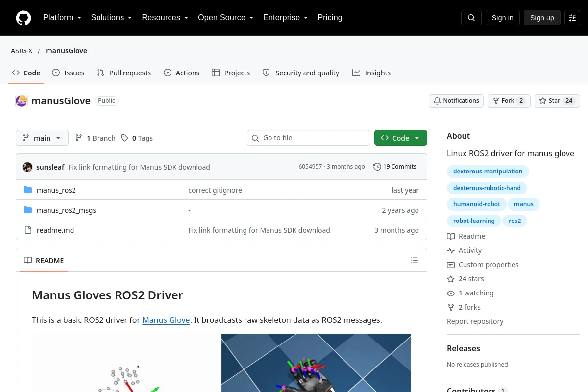Click the readme.md file icon

click(28, 230)
